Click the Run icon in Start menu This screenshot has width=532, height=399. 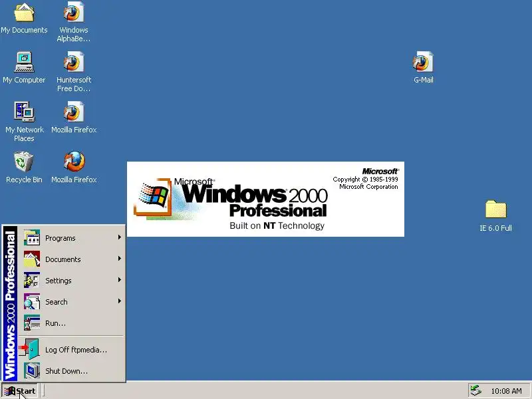tap(32, 323)
